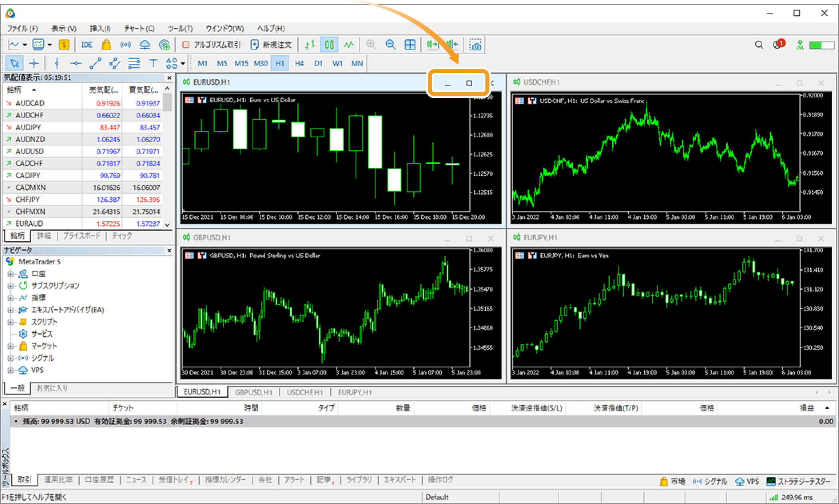Click the text label tool
The image size is (839, 504).
(x=153, y=63)
